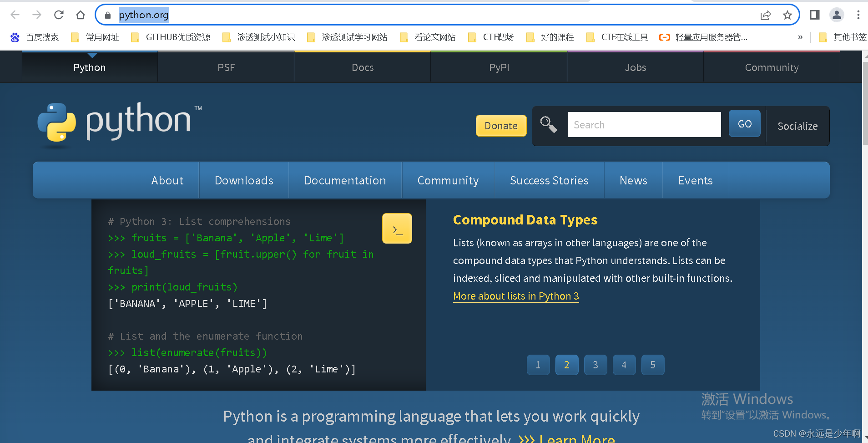868x443 pixels.
Task: Click the padlock site info icon
Action: pos(108,15)
